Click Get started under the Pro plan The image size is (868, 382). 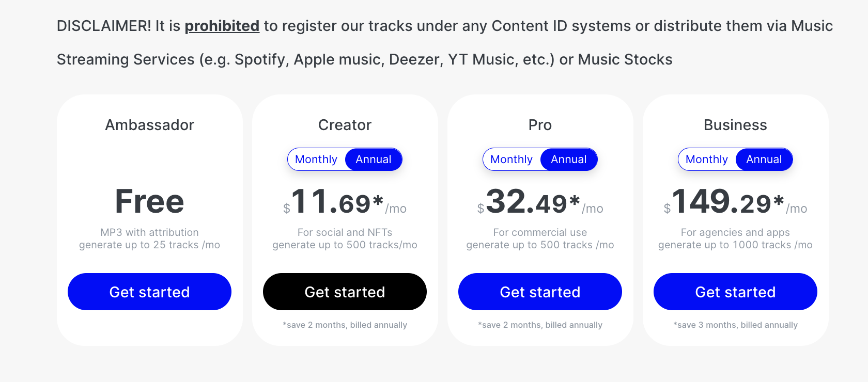[x=540, y=292]
